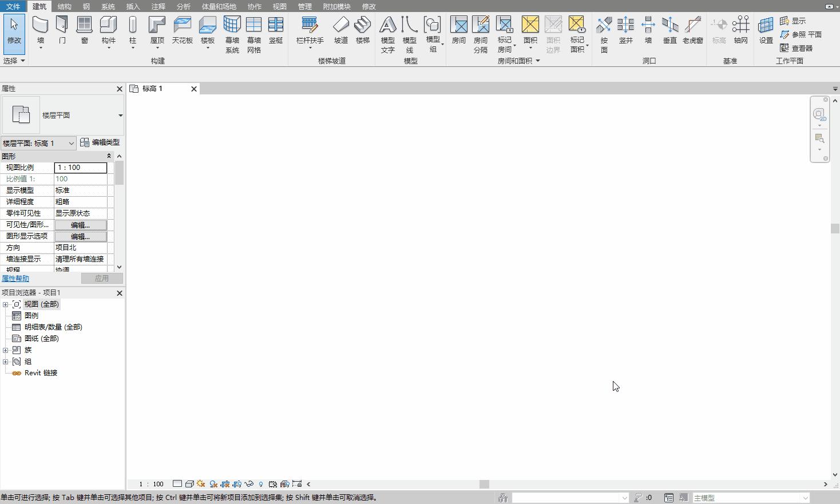Open visual style cube in view control bar
The height and width of the screenshot is (504, 840).
[189, 484]
